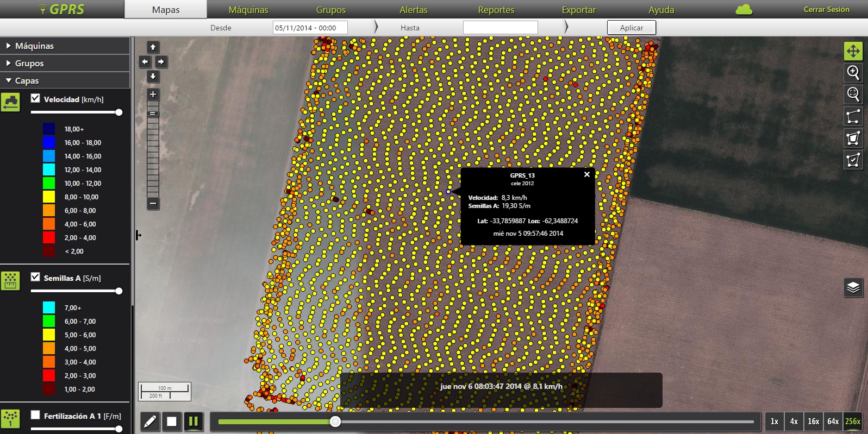Viewport: 868px width, 434px height.
Task: Disable the Semillas A layer
Action: pyautogui.click(x=36, y=277)
